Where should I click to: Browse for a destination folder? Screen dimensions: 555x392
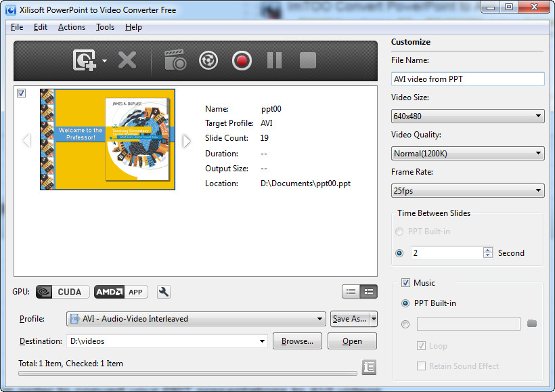click(x=297, y=341)
